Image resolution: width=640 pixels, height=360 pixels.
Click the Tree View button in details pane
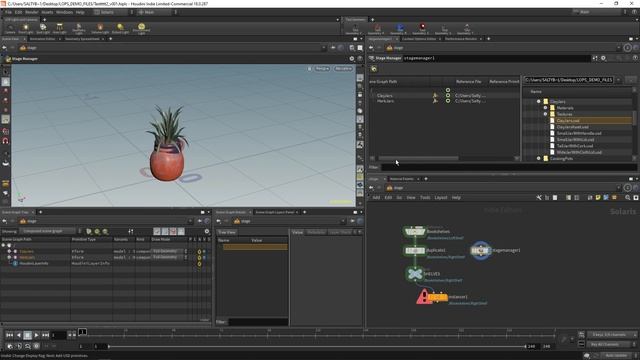coord(227,232)
